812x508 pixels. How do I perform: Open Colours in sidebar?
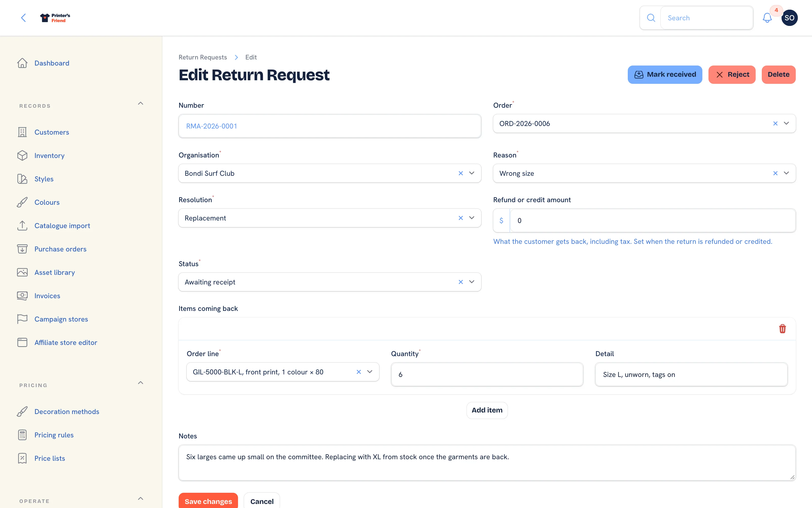point(47,202)
